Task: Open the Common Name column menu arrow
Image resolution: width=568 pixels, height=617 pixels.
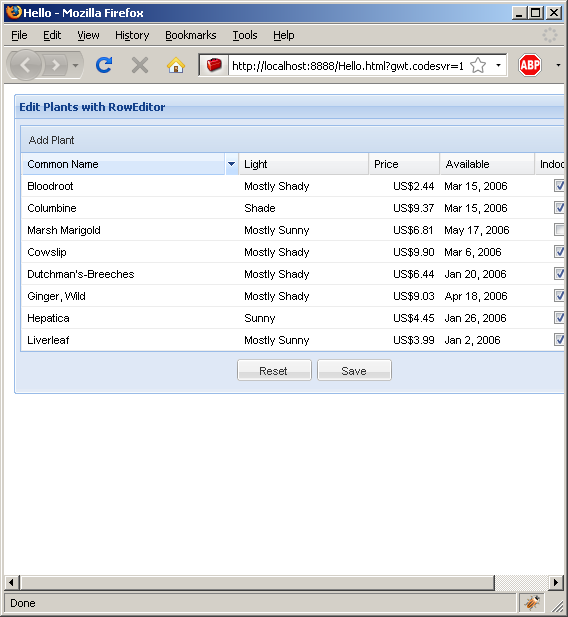Action: click(x=231, y=164)
